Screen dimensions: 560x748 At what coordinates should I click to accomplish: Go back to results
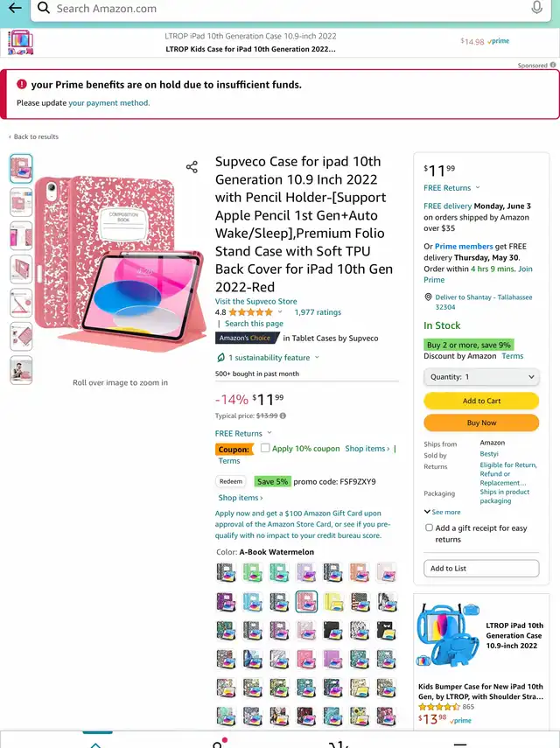[33, 136]
